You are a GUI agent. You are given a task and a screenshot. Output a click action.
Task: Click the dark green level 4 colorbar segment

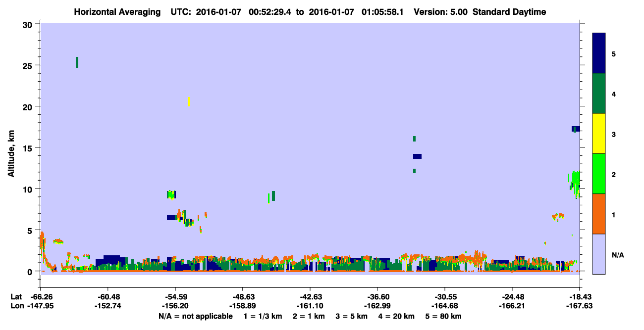pyautogui.click(x=599, y=94)
